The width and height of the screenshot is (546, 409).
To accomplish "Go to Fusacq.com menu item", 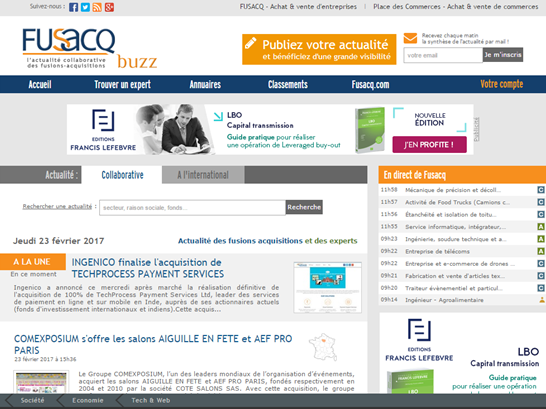I will click(370, 84).
